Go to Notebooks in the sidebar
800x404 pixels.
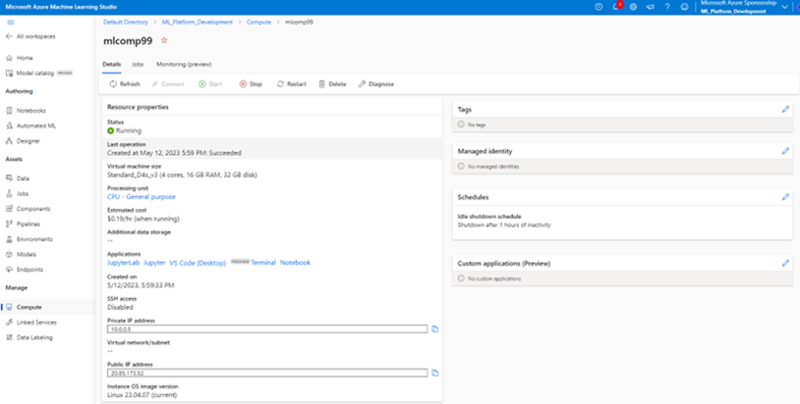point(31,111)
